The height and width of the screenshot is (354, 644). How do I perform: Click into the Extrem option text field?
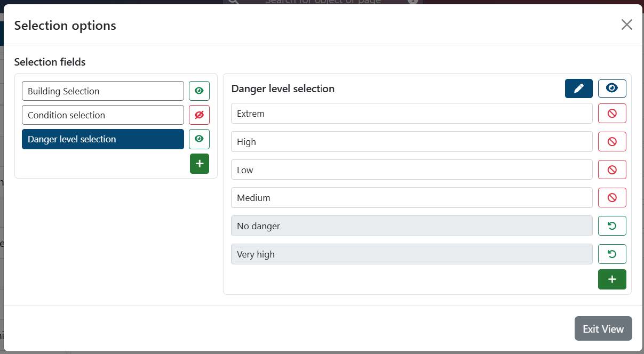(411, 114)
